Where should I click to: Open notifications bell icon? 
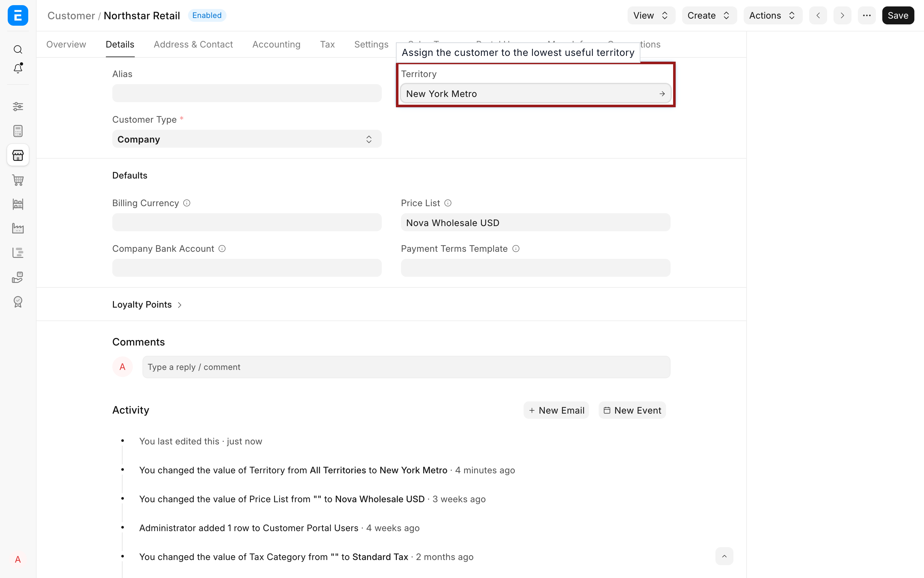18,68
